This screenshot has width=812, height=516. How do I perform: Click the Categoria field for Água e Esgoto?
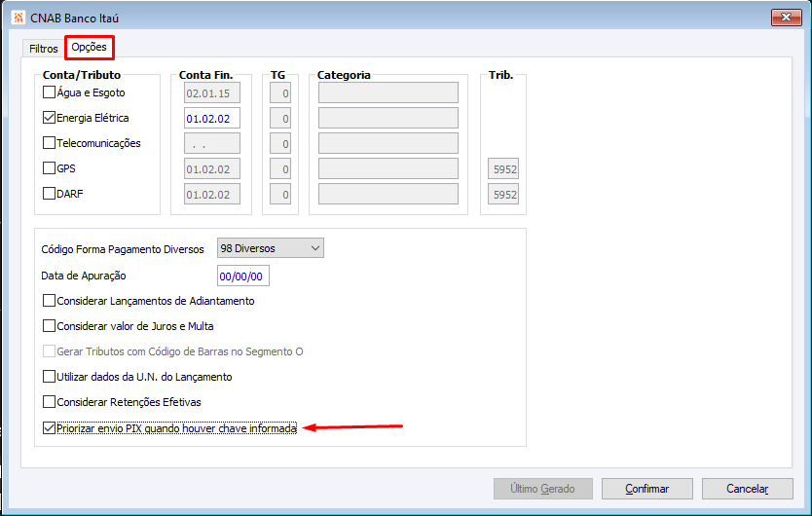pyautogui.click(x=388, y=92)
